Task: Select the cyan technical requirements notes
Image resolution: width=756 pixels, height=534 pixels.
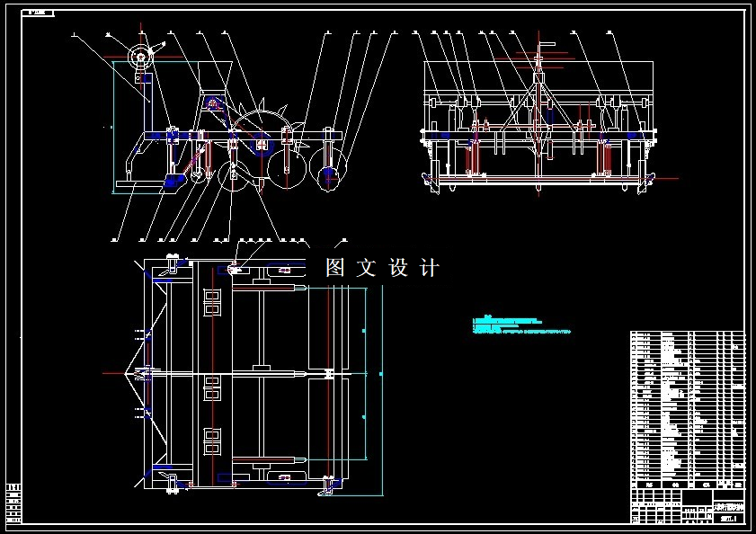Action: [x=521, y=325]
